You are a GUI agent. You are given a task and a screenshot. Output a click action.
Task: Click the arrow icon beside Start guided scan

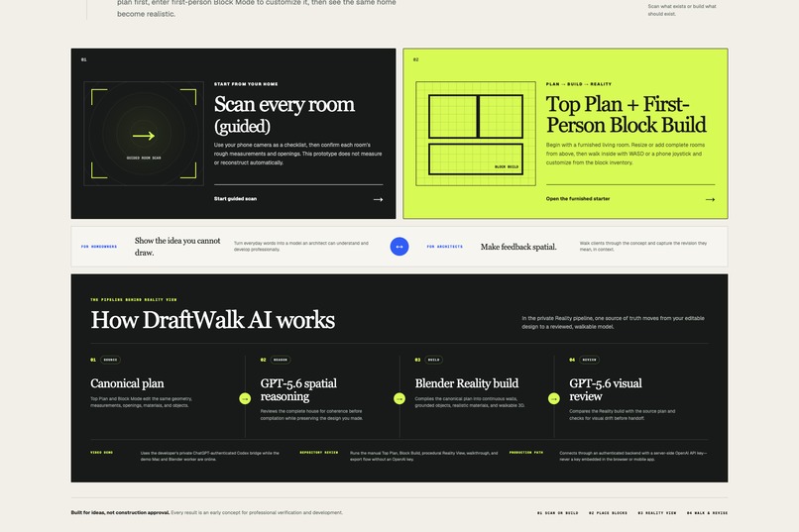(x=378, y=199)
